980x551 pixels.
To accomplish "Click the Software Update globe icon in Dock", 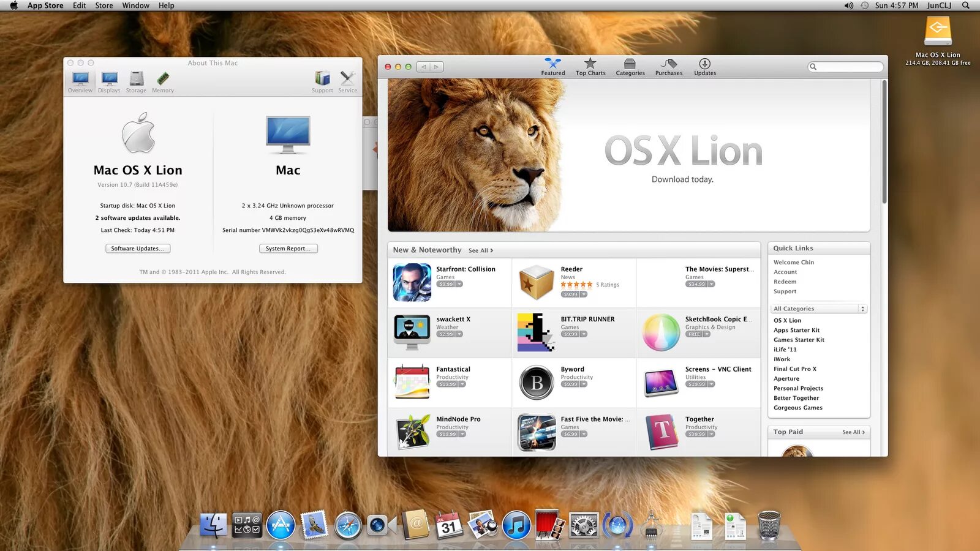I will 617,525.
